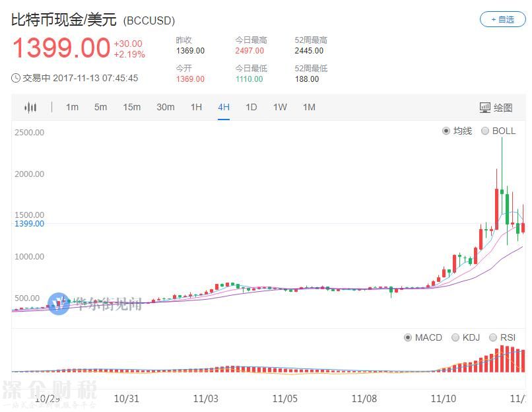Switch to the 30m timeframe tab
532x412 pixels.
click(165, 107)
